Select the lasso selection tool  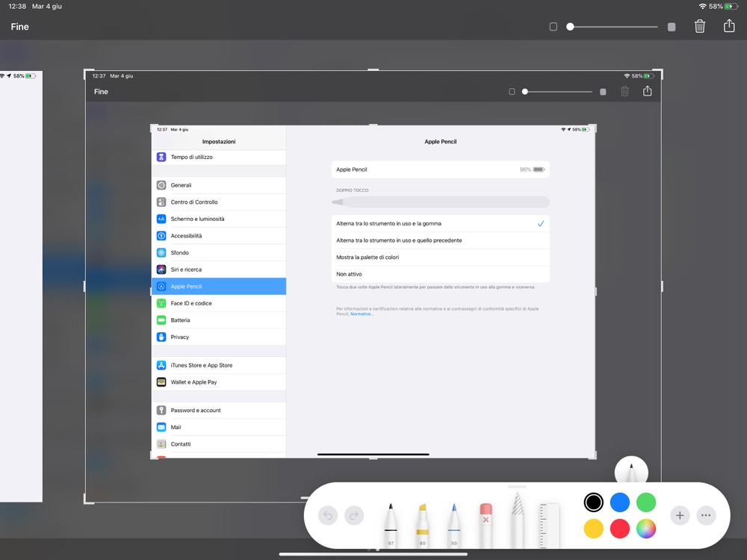(518, 520)
